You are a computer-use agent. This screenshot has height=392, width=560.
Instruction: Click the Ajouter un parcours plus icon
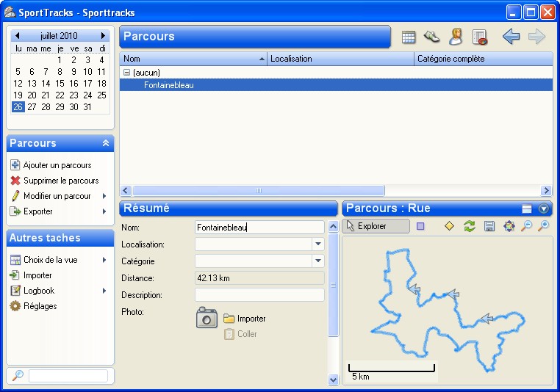[x=15, y=164]
